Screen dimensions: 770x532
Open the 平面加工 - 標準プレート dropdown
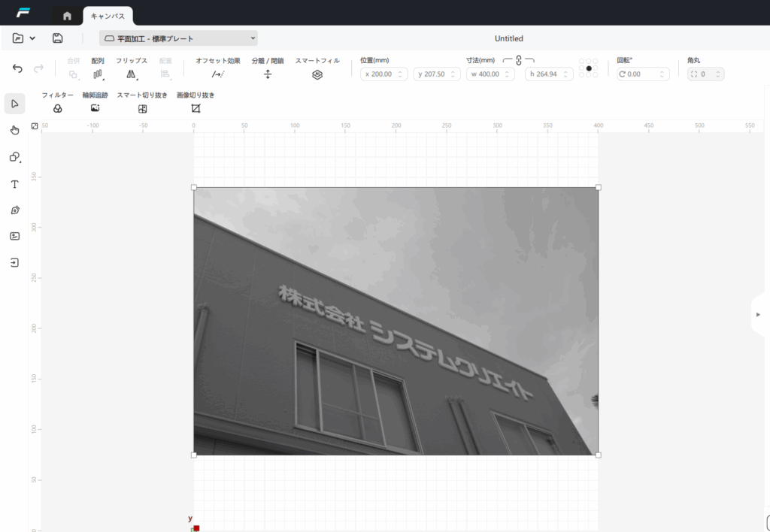178,38
